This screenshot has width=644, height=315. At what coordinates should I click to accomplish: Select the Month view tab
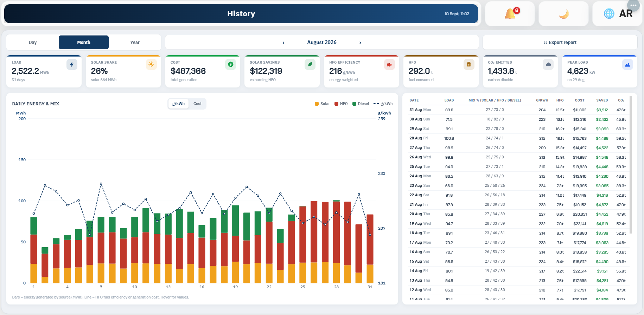(84, 42)
